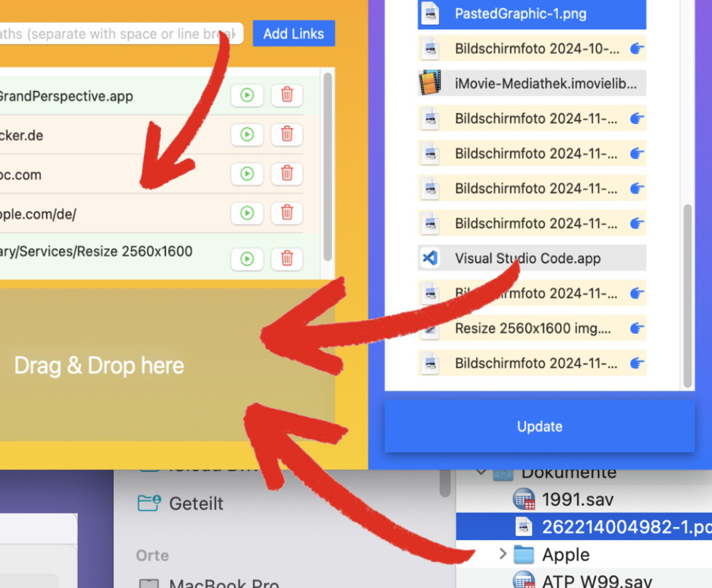The height and width of the screenshot is (588, 712).
Task: Click the hand icon beside Resize 2560x1600 img
Action: [x=637, y=328]
